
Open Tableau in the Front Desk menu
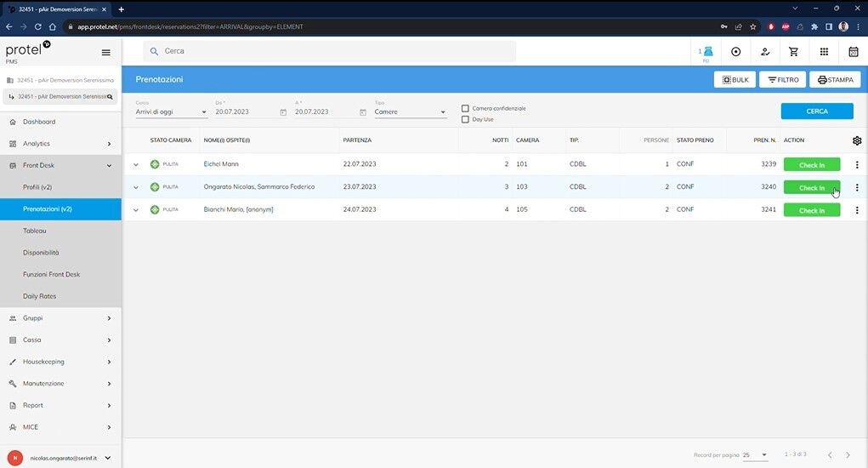(x=35, y=231)
